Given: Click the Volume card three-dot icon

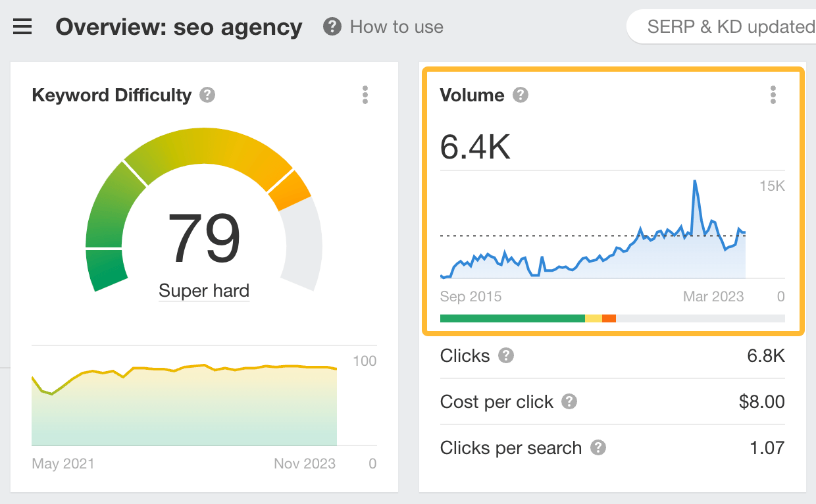Looking at the screenshot, I should point(773,95).
